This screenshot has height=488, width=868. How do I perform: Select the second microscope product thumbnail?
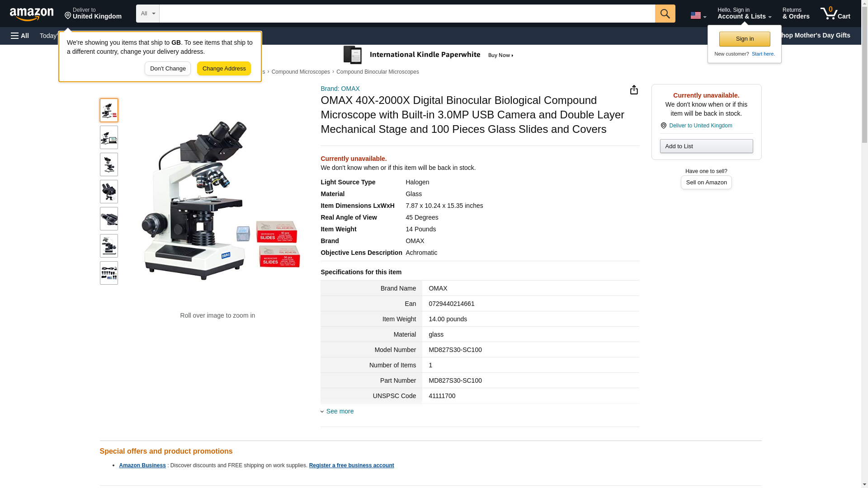pyautogui.click(x=109, y=137)
